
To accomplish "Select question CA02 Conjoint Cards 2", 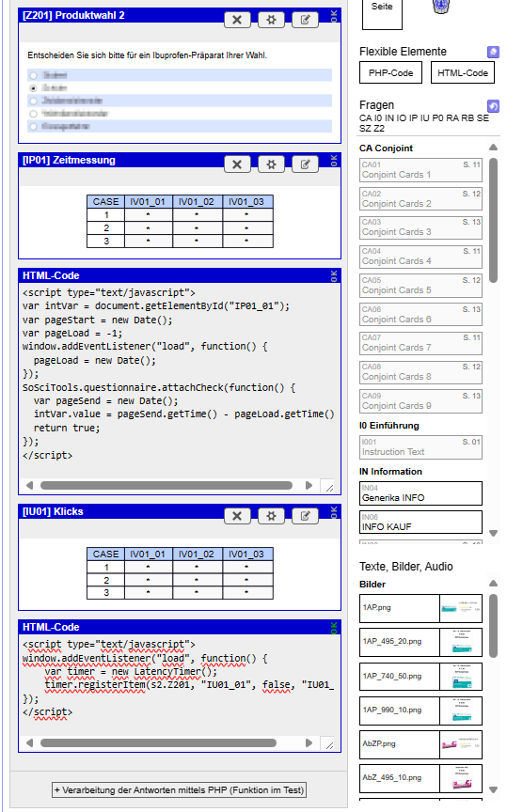I will point(421,199).
